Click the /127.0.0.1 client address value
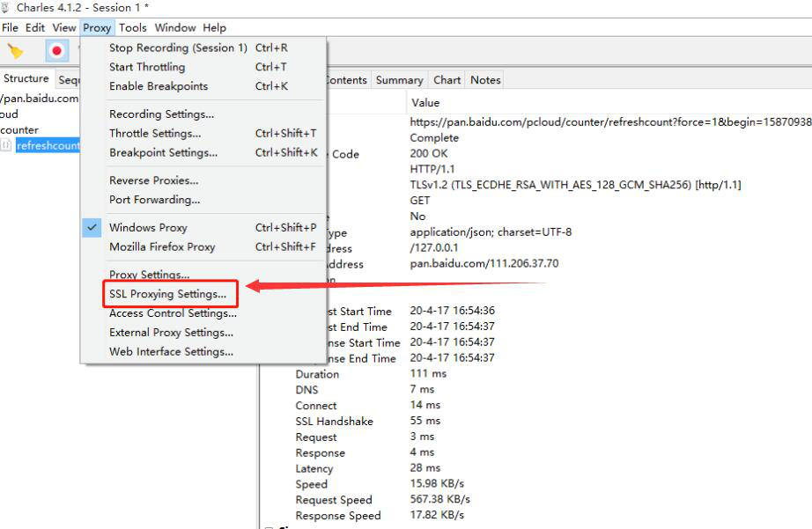The height and width of the screenshot is (529, 812). (x=434, y=247)
